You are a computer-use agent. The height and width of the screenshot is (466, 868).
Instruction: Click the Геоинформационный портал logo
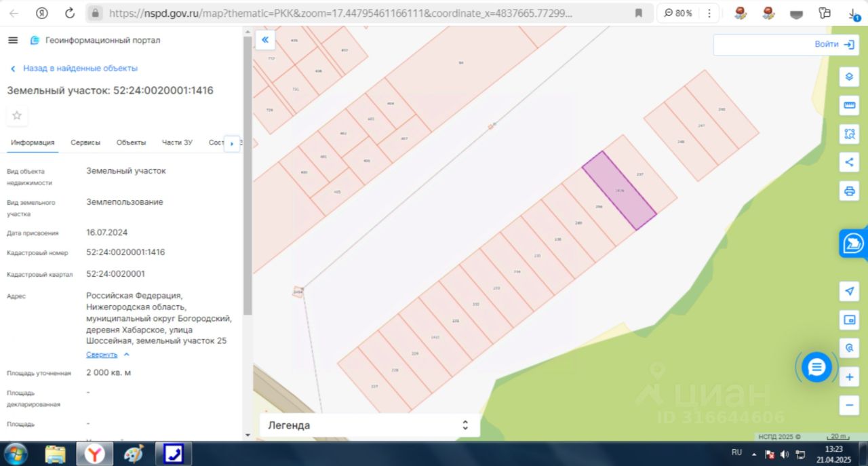click(x=95, y=40)
